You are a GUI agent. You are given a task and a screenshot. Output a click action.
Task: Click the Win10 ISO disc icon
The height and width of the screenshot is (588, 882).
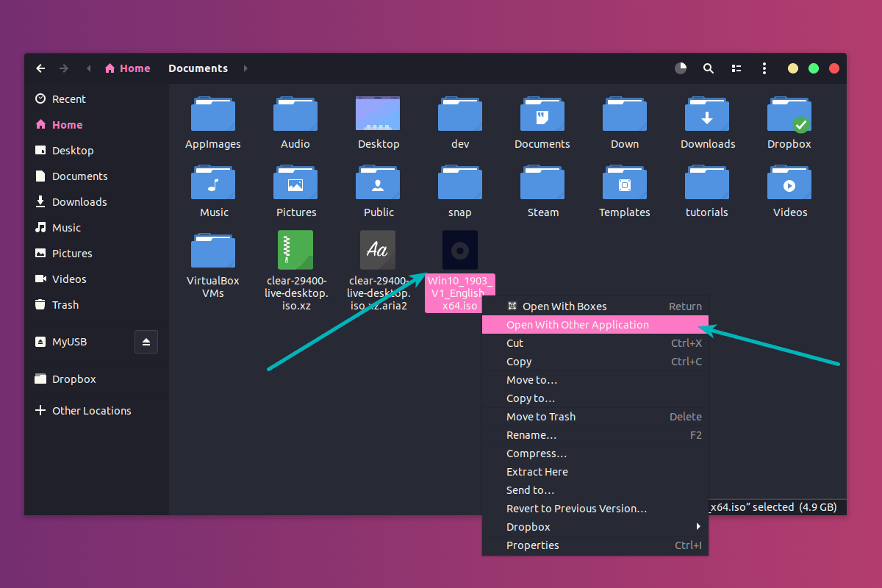click(460, 250)
